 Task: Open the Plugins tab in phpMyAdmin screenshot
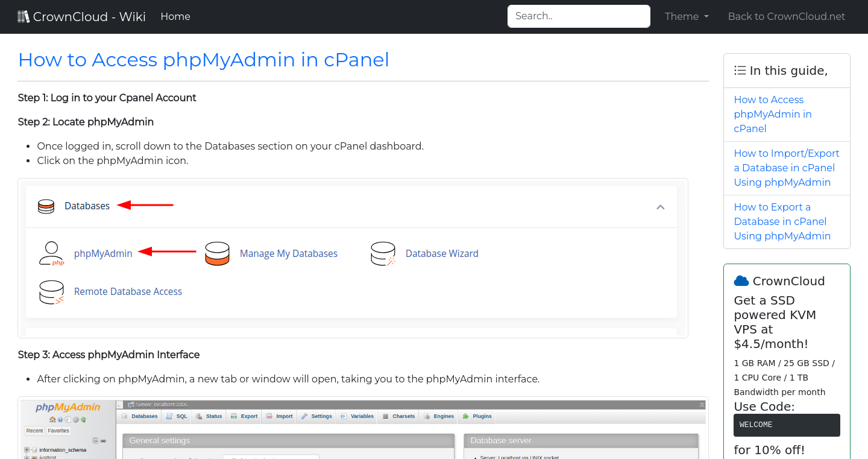tap(477, 416)
